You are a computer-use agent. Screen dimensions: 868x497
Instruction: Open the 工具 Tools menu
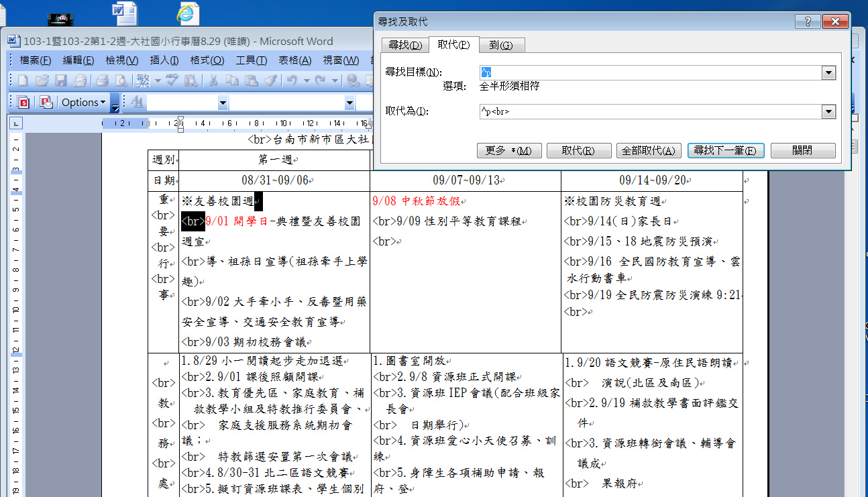click(x=251, y=60)
